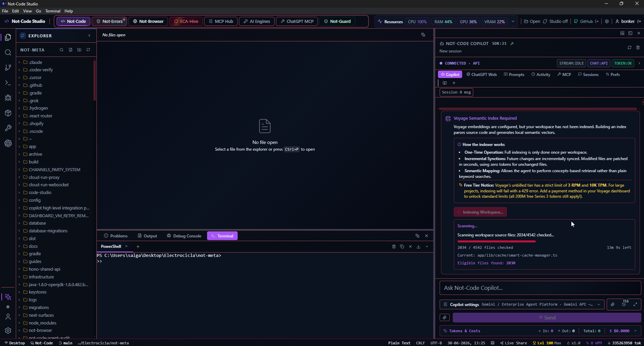Image resolution: width=644 pixels, height=346 pixels.
Task: Open the terminal prompt icon in activity bar
Action: (8, 83)
